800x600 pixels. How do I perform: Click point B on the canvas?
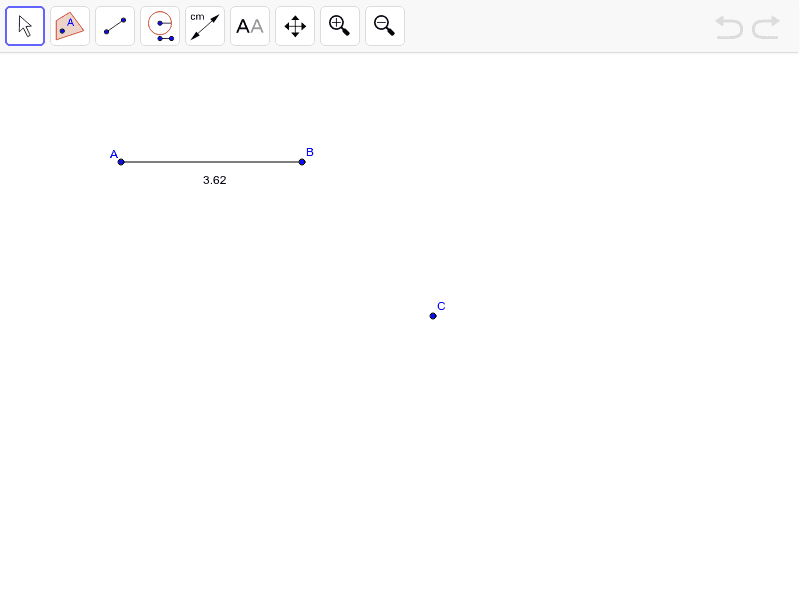point(302,162)
